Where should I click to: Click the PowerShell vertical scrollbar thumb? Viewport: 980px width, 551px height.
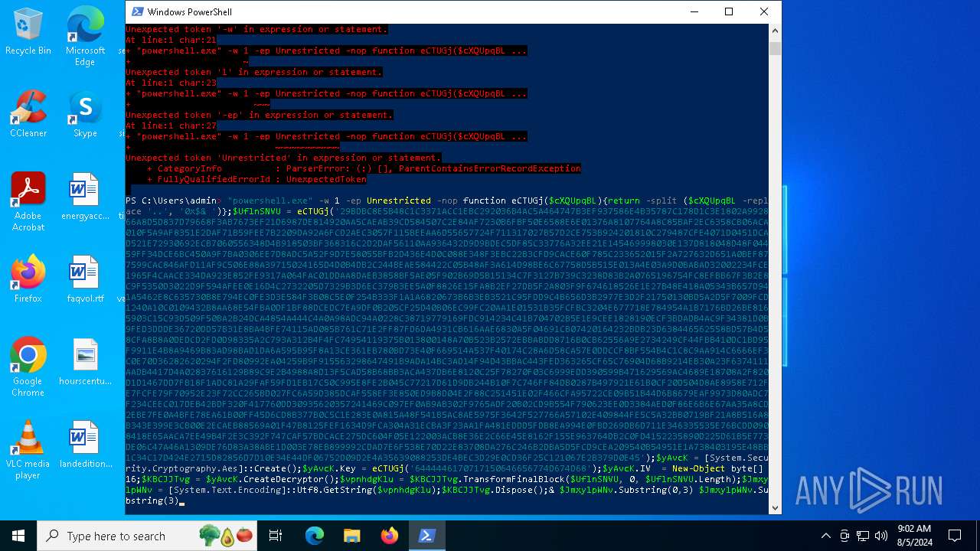click(x=775, y=48)
